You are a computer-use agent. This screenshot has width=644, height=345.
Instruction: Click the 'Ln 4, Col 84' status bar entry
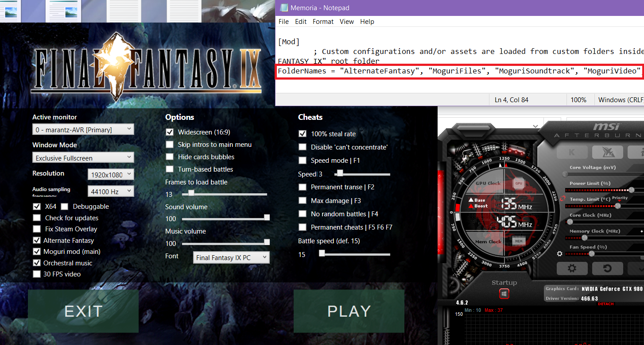point(512,100)
